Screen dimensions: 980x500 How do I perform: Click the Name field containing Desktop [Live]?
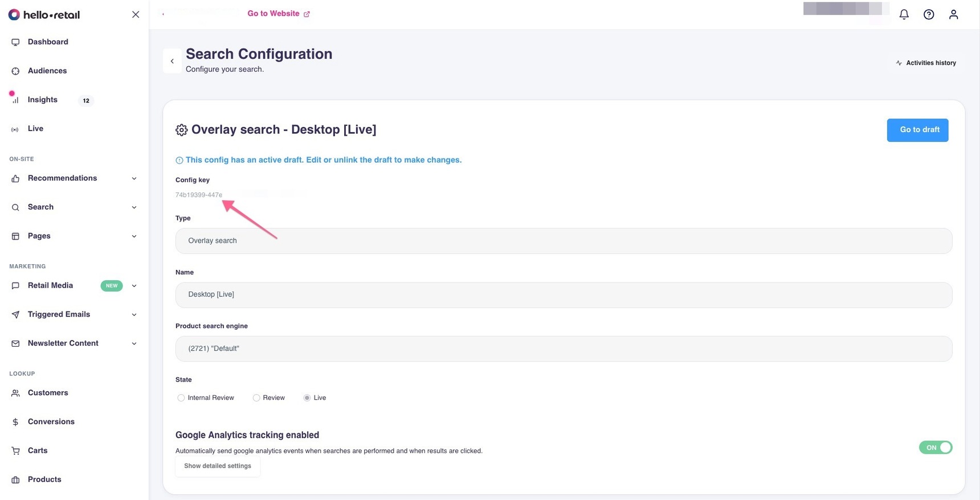563,295
